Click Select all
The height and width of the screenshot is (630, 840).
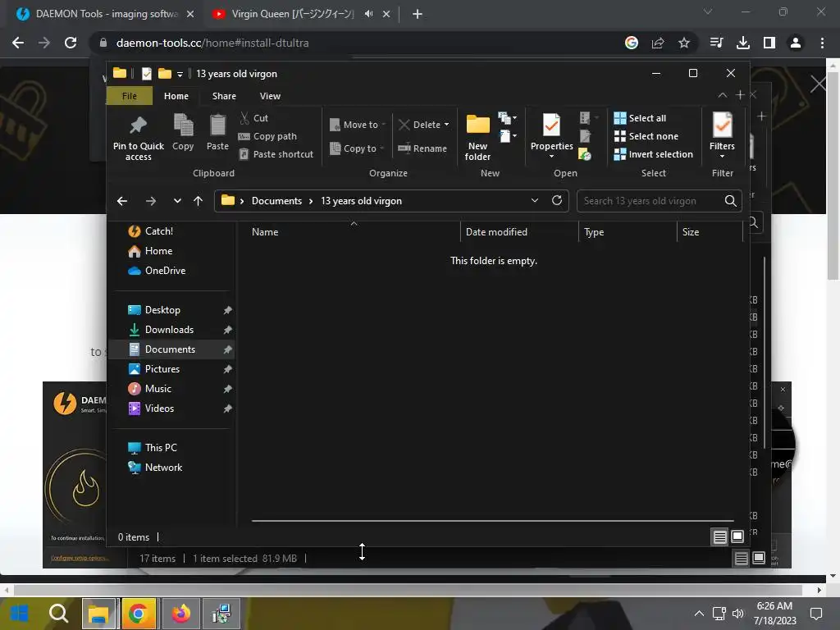pyautogui.click(x=640, y=118)
